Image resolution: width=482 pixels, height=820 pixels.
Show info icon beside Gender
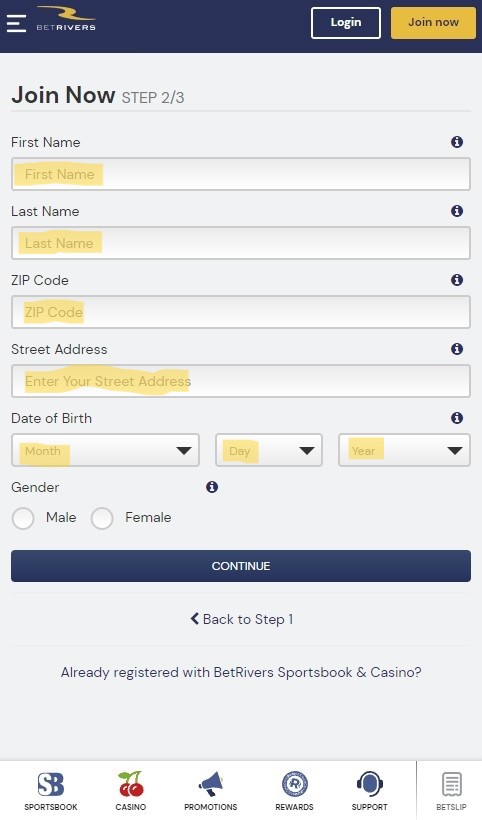coord(212,487)
